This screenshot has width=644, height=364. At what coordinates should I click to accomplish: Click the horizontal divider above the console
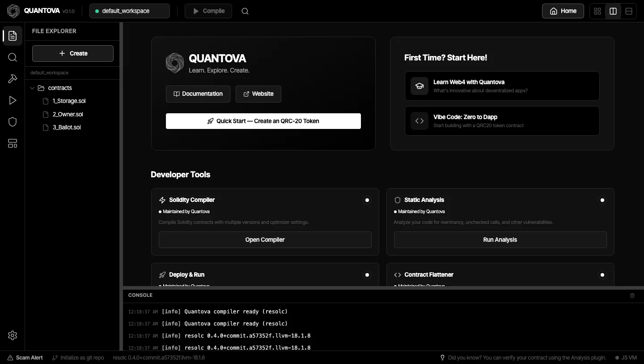pyautogui.click(x=383, y=287)
